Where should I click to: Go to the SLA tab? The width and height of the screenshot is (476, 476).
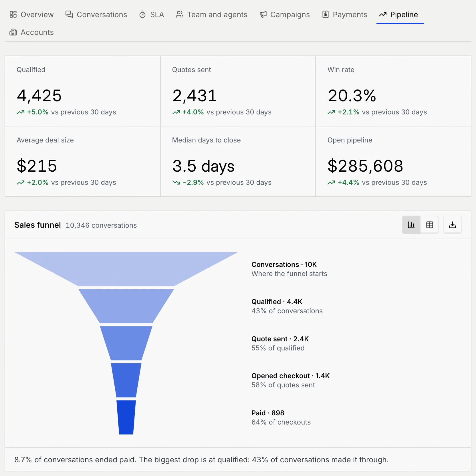151,15
